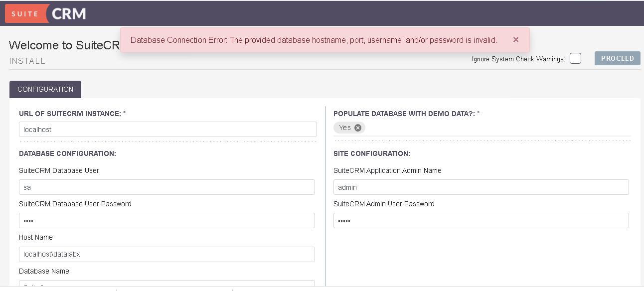
Task: Open the CONFIGURATION tab
Action: click(45, 90)
